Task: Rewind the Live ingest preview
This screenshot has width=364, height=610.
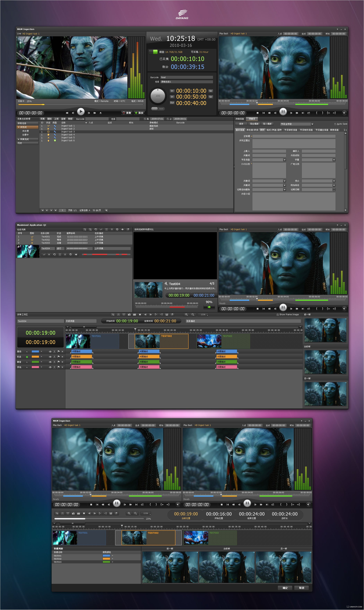Action: click(67, 113)
